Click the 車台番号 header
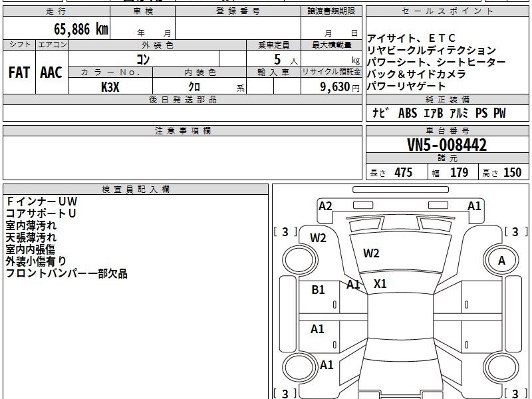 click(x=447, y=130)
